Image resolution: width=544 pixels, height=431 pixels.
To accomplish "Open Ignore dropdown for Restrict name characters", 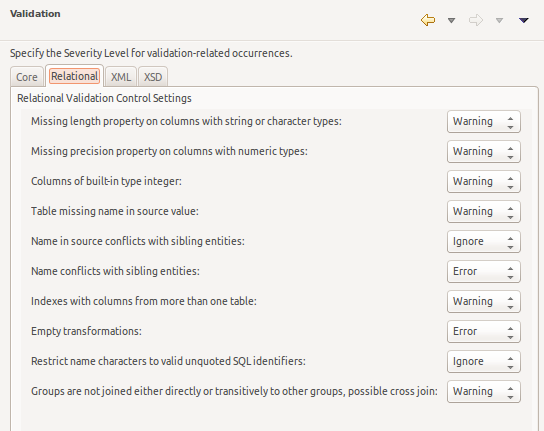I will point(484,361).
